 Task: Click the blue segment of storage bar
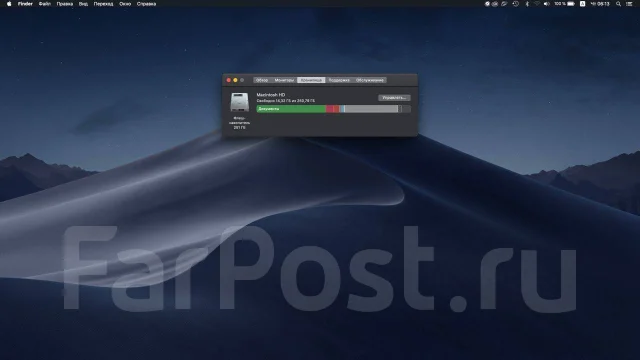point(343,109)
